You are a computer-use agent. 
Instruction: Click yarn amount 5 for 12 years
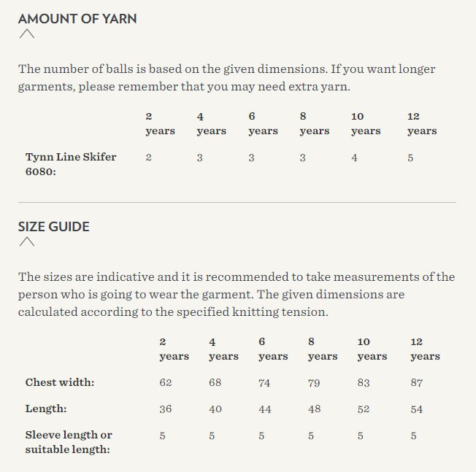(x=410, y=158)
